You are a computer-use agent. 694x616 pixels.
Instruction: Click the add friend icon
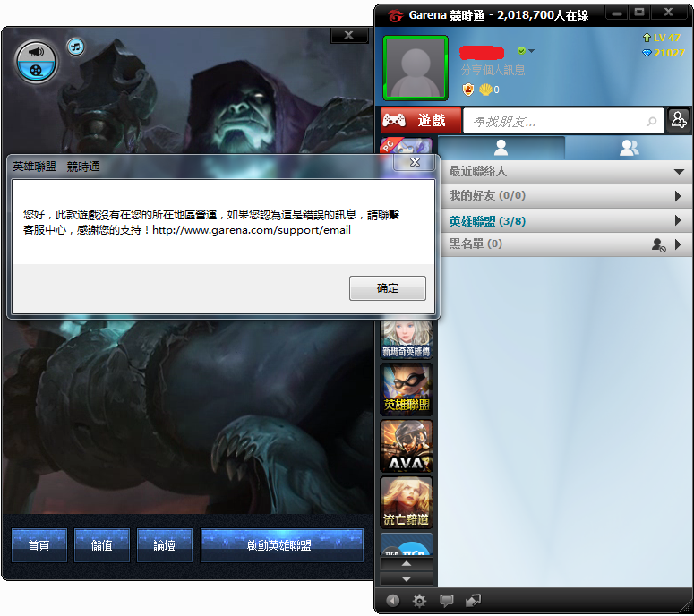(x=679, y=120)
